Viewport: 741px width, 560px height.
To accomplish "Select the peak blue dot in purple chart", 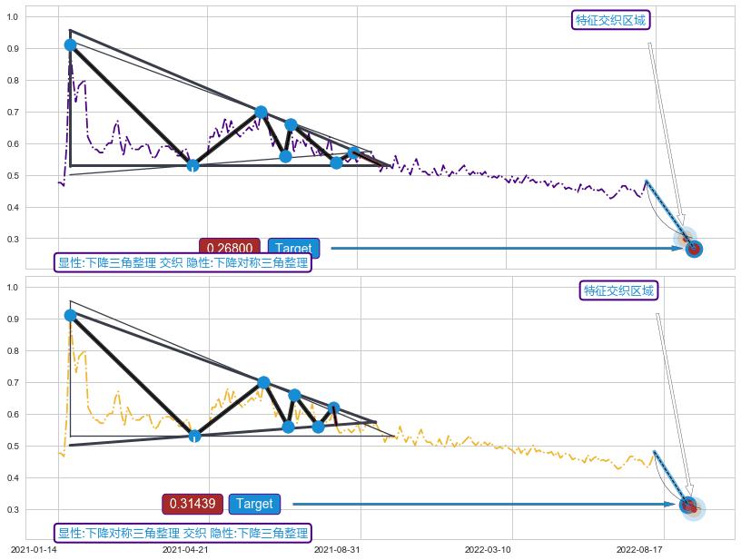I will tap(70, 44).
